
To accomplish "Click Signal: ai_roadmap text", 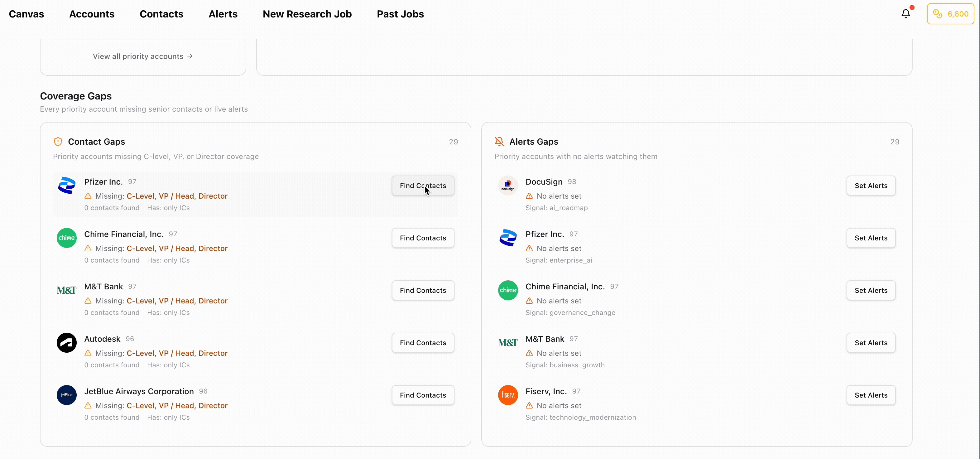I will coord(556,208).
